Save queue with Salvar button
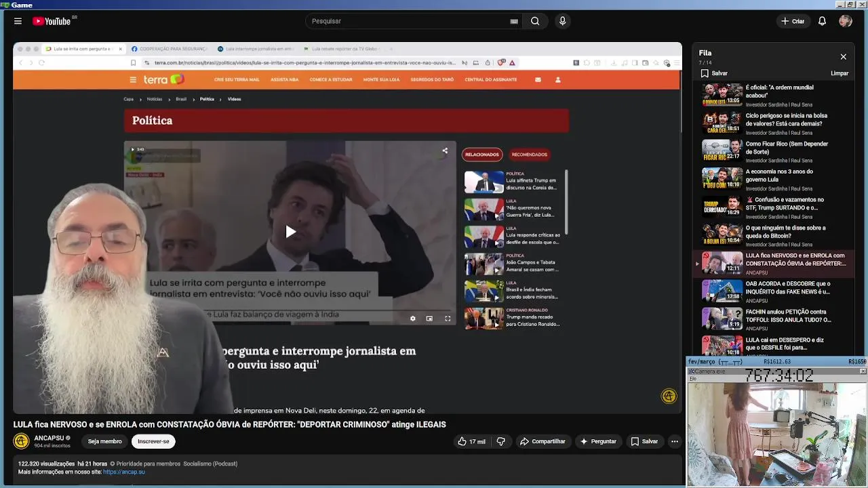 point(714,73)
